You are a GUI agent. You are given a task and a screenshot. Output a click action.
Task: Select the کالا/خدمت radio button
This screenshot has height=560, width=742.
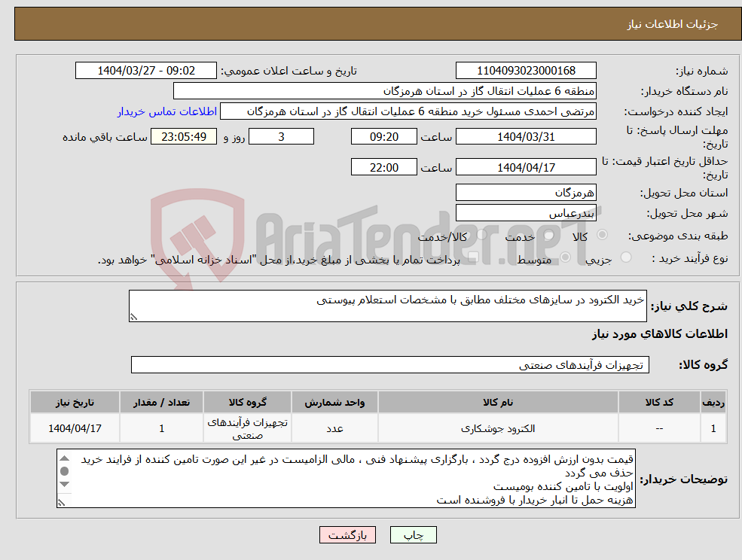pyautogui.click(x=481, y=235)
